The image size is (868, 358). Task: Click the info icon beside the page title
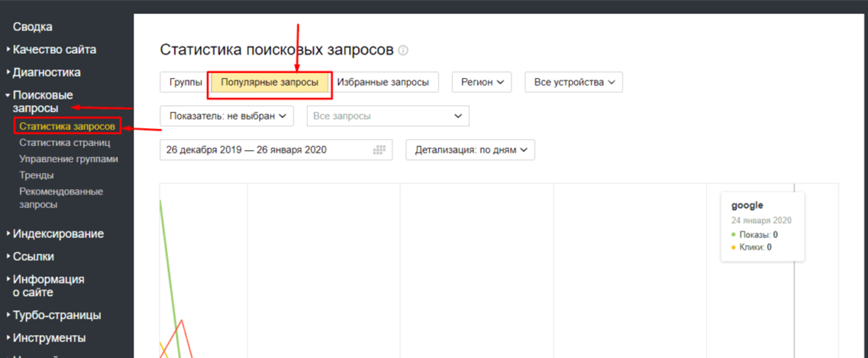(403, 51)
